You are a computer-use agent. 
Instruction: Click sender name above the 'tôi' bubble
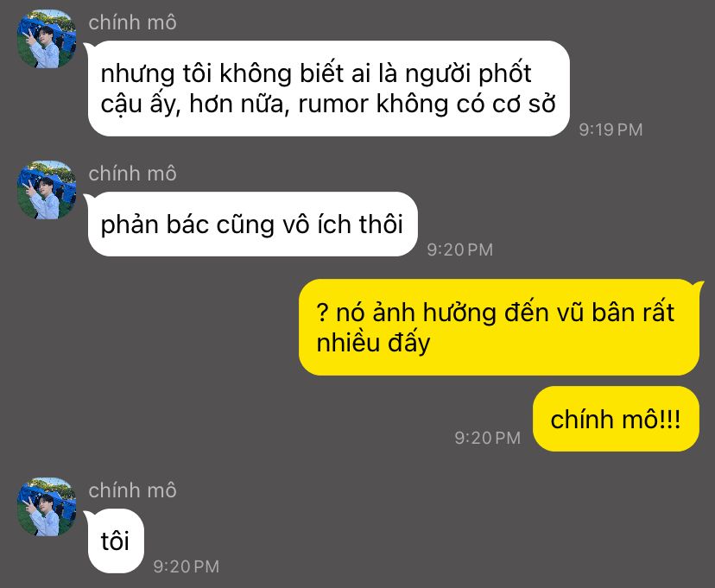click(x=132, y=490)
